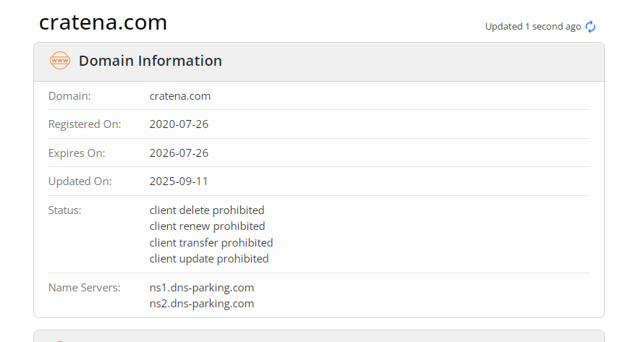Click the updated date 2025-09-11
This screenshot has height=342, width=644.
179,181
